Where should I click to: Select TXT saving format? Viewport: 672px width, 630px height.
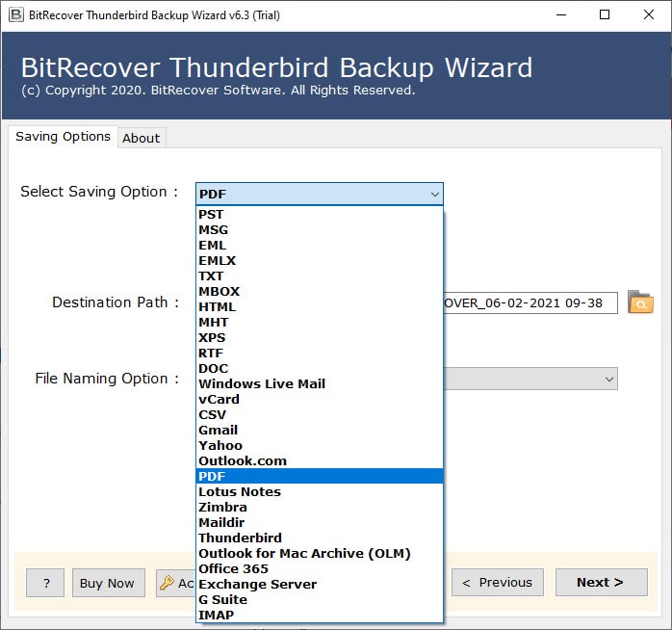click(x=320, y=276)
